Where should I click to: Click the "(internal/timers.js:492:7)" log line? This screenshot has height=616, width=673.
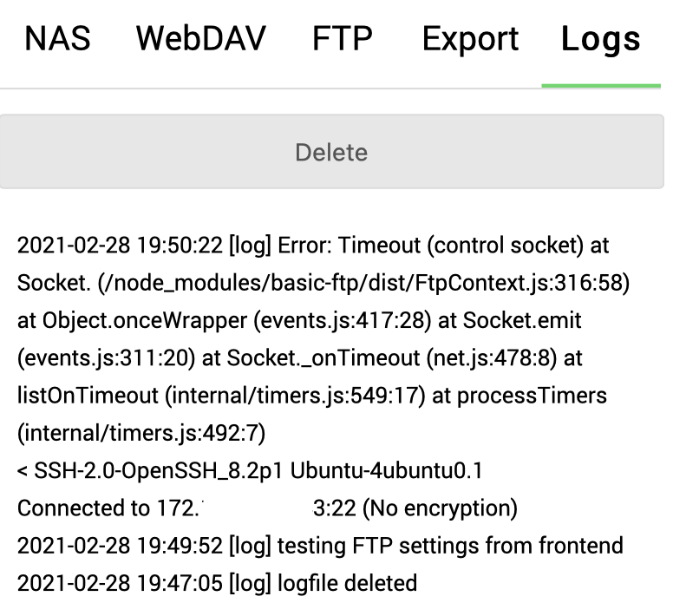tap(141, 433)
